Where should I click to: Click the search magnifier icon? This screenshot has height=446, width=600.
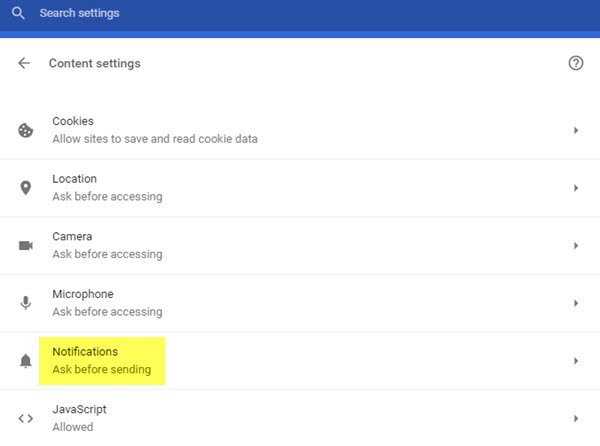(x=18, y=14)
